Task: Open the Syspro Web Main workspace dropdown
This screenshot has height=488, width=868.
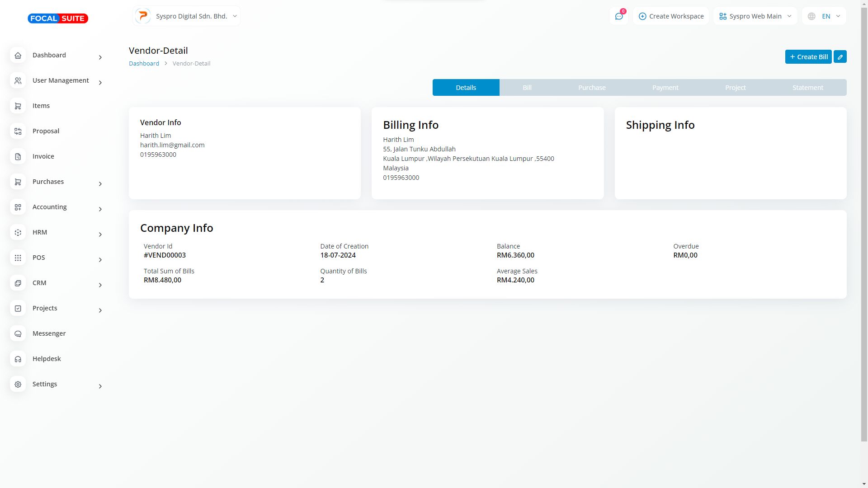Action: point(755,16)
